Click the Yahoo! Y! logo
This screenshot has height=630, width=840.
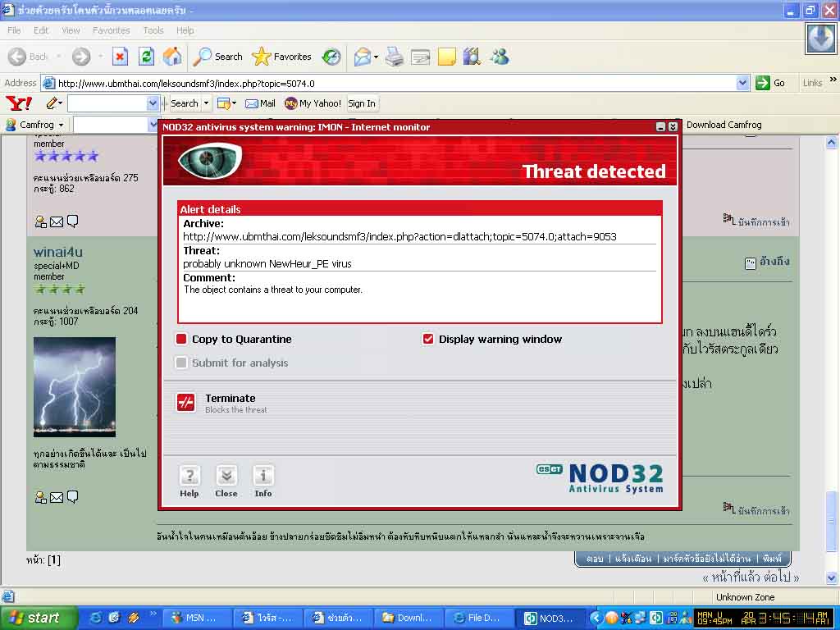coord(19,103)
